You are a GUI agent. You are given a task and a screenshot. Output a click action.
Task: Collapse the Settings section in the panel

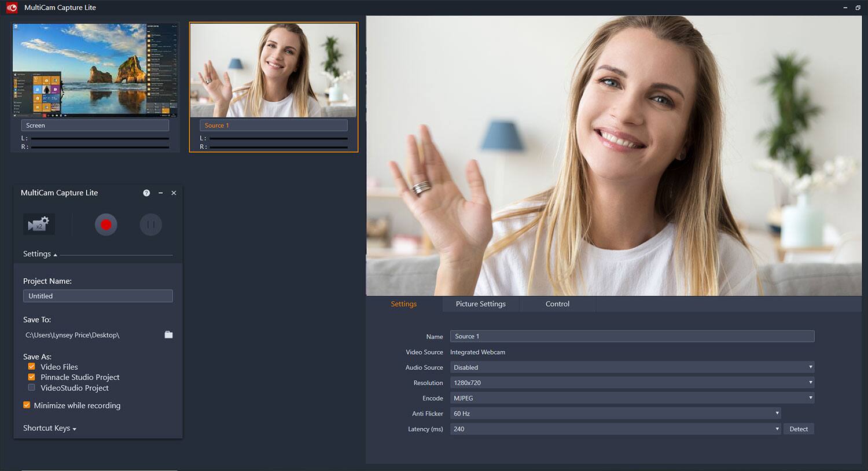coord(40,254)
